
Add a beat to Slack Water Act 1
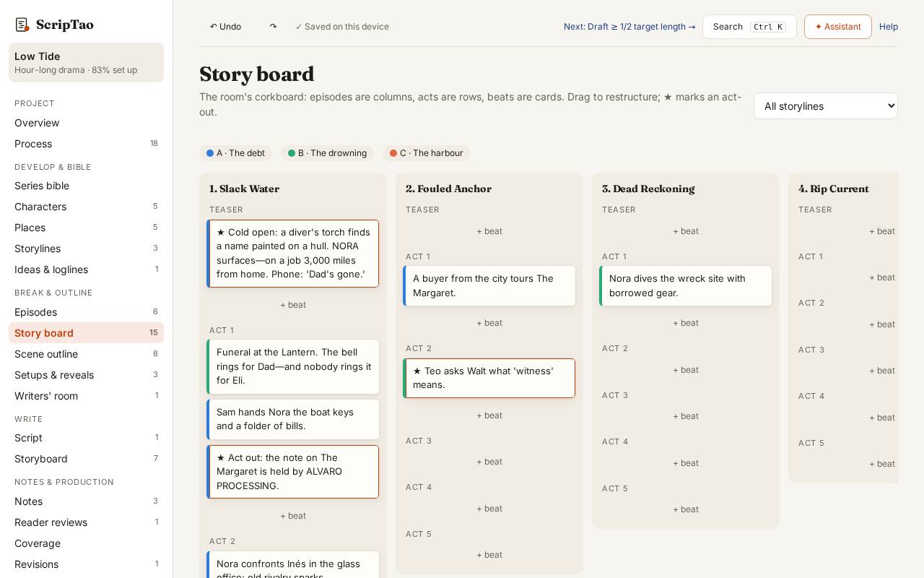[x=293, y=516]
